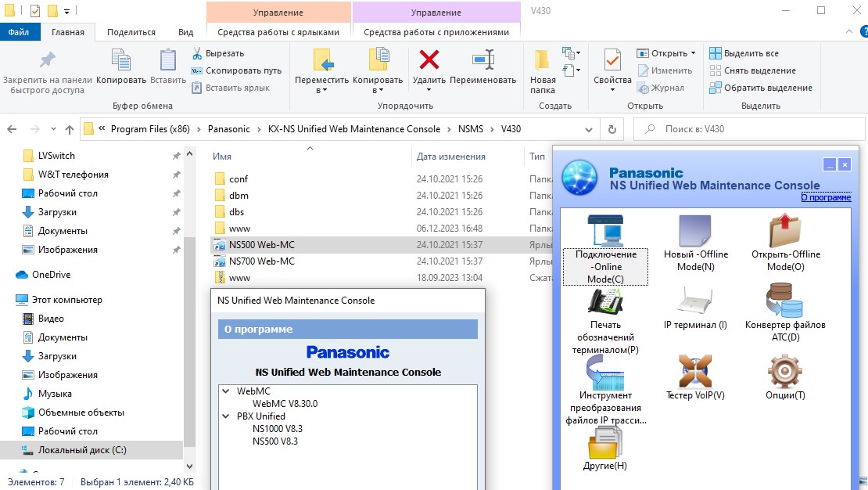868x490 pixels.
Task: Click the red Удалить delete icon
Action: (429, 59)
